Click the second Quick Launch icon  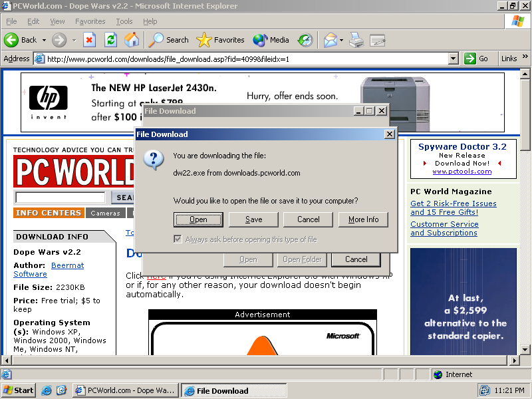(x=61, y=390)
